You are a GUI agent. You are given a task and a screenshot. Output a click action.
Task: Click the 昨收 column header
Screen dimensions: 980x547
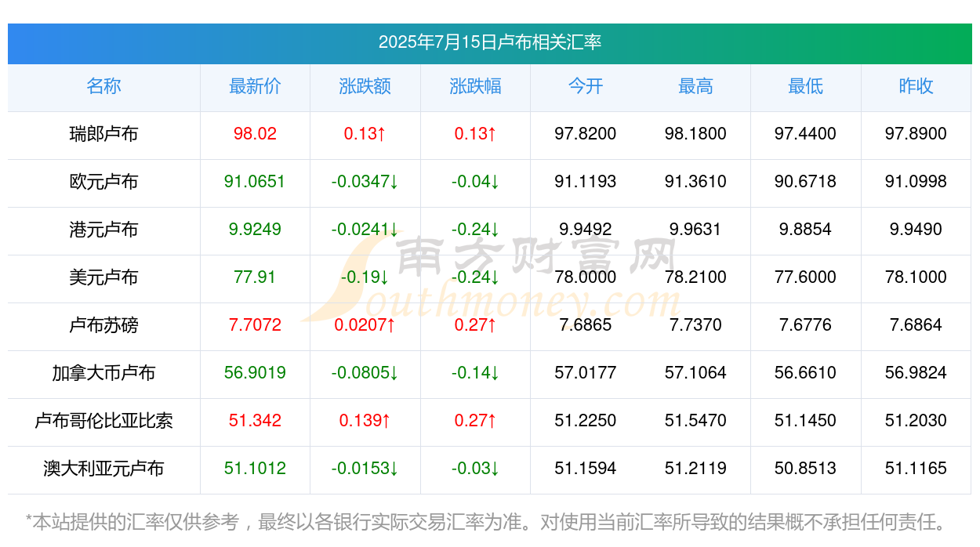click(916, 86)
